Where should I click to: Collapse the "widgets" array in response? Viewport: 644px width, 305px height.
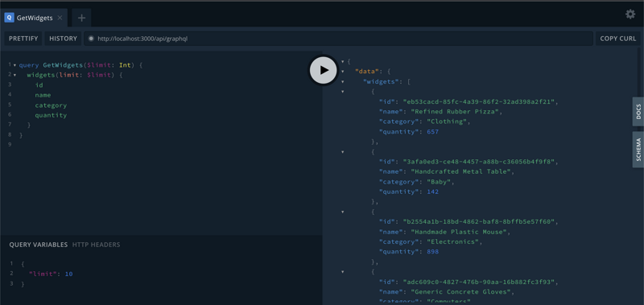pos(343,82)
